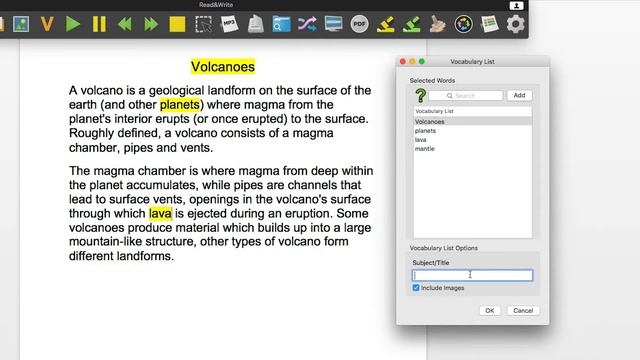Select the Screen Masking tool
Viewport: 640px width, 360px height.
333,24
